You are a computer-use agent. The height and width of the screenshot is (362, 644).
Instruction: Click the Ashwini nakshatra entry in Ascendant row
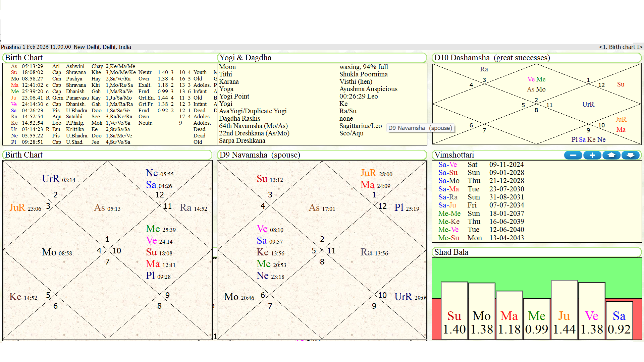[x=75, y=66]
